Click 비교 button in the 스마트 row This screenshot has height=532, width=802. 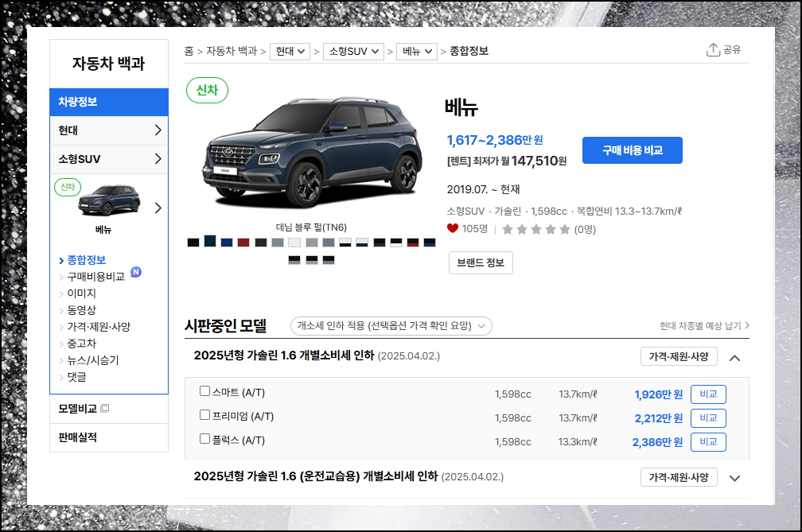708,394
